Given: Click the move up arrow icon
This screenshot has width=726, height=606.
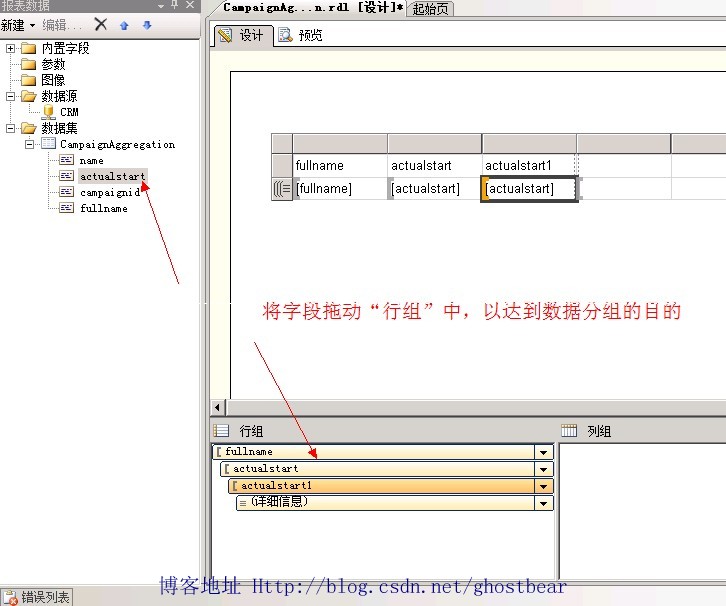Looking at the screenshot, I should (124, 25).
